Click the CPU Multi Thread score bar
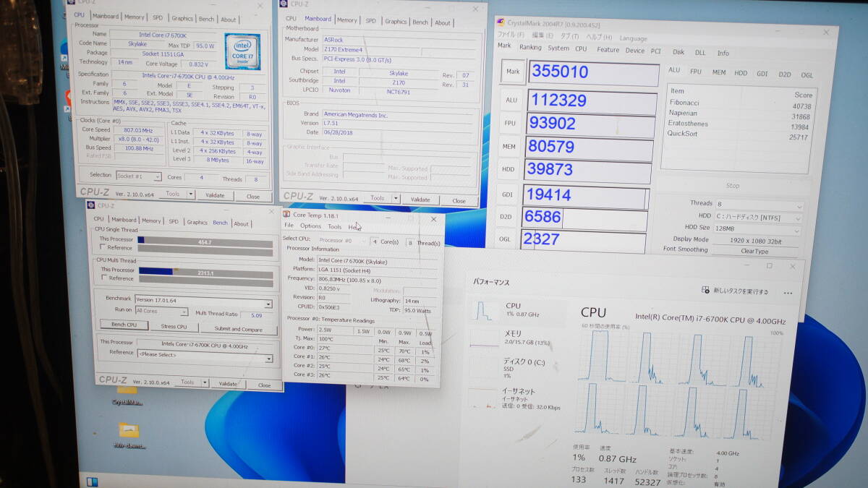Image resolution: width=868 pixels, height=488 pixels. click(x=205, y=273)
